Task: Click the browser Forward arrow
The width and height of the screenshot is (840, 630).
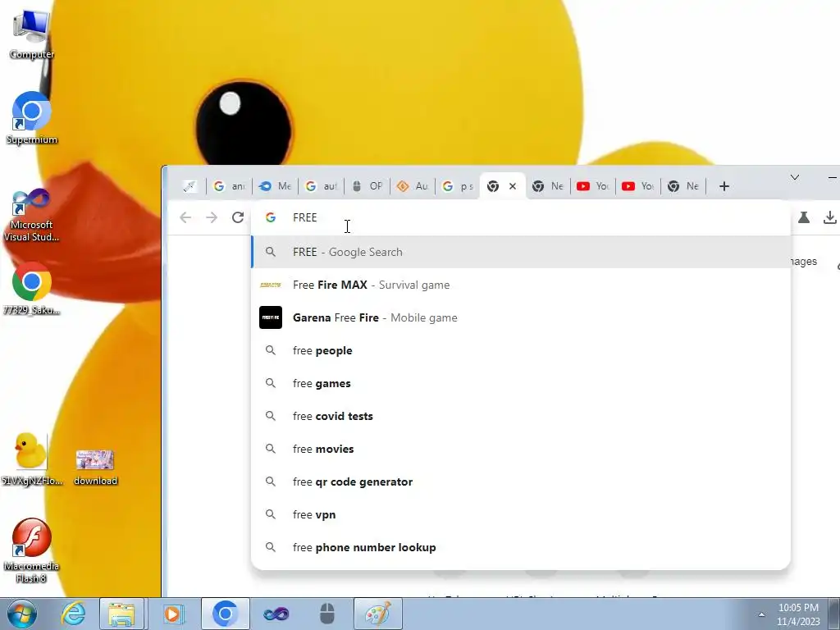Action: 212,217
